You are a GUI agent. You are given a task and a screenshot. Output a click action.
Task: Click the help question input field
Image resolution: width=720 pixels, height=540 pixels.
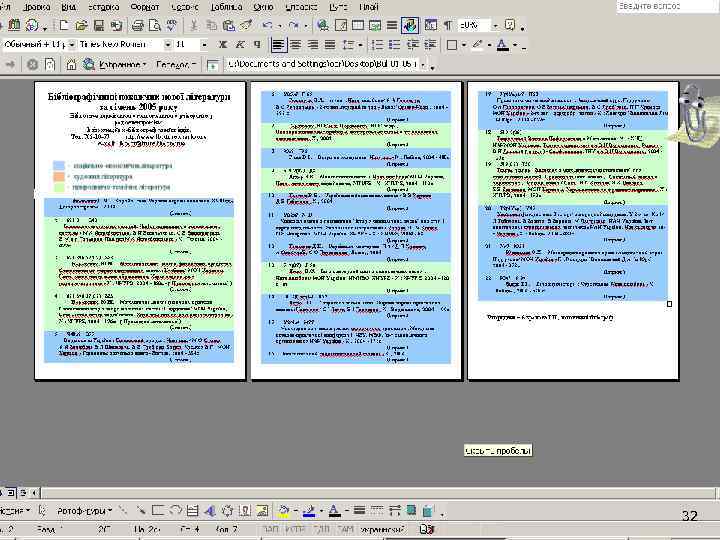(666, 6)
